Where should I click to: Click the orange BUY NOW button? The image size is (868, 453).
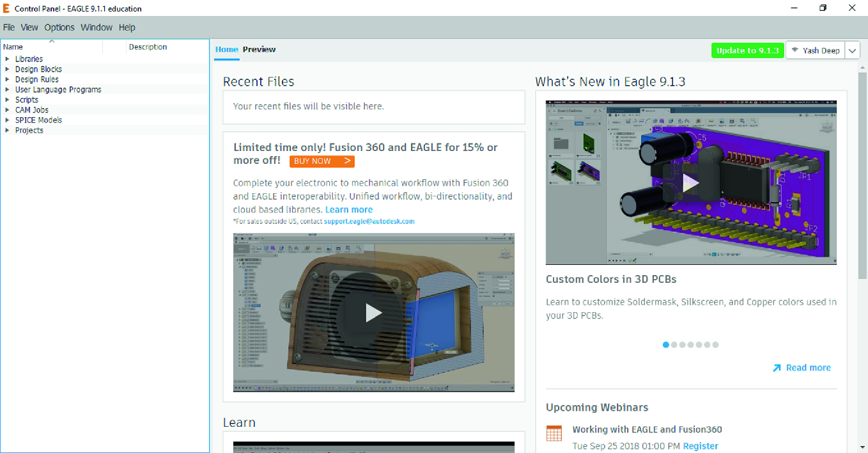(322, 161)
